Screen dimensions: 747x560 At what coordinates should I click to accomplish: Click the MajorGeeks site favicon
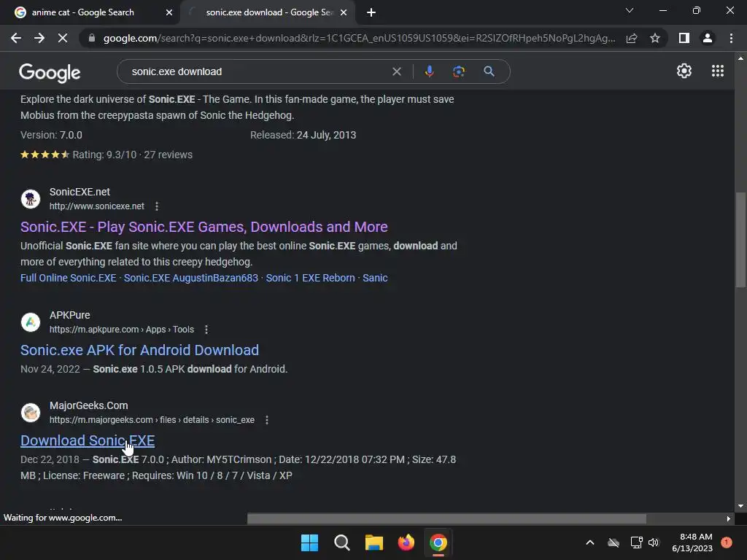pyautogui.click(x=31, y=413)
